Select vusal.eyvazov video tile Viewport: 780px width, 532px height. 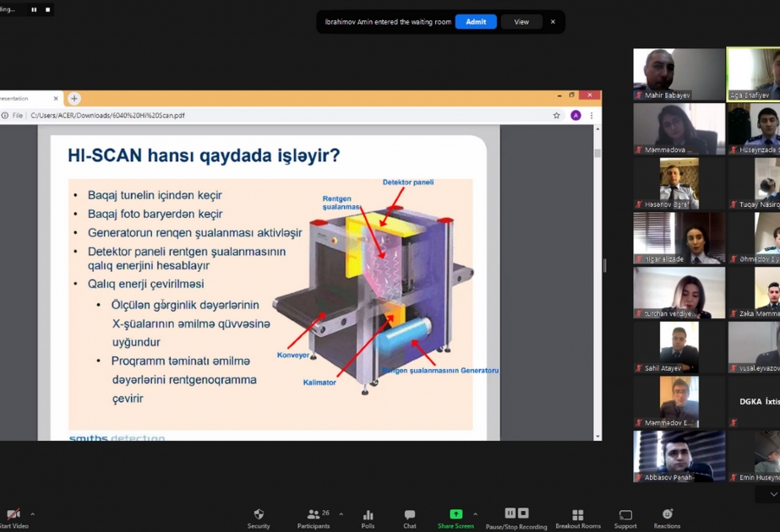[754, 348]
